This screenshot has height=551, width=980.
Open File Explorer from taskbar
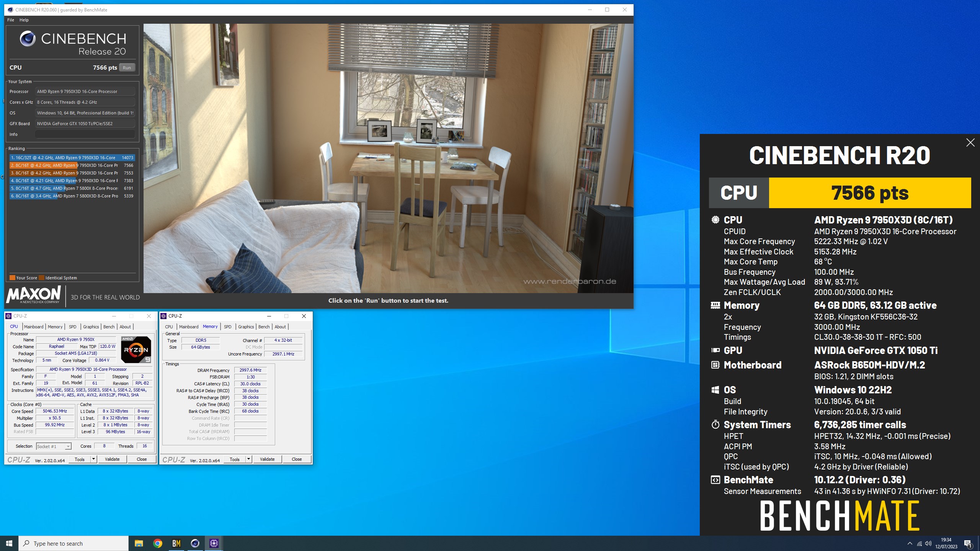coord(139,543)
